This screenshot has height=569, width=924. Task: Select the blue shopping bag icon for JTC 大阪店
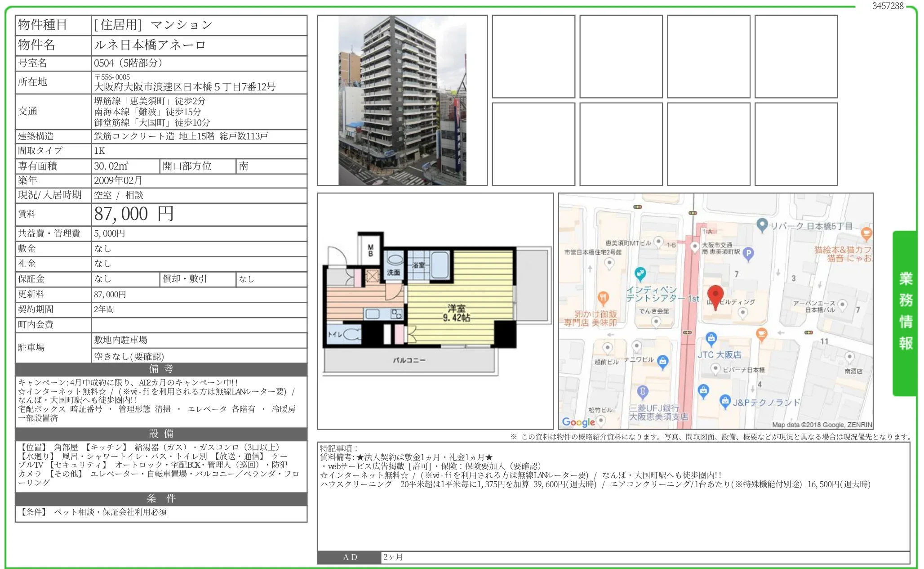[x=711, y=339]
